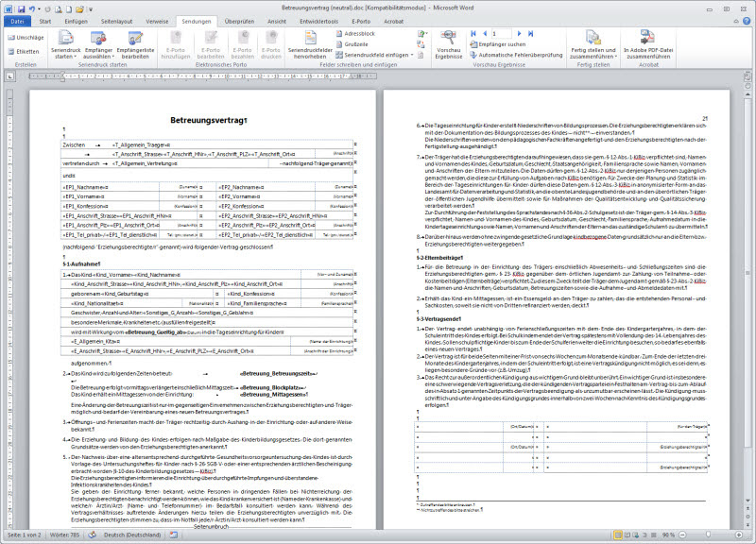Open Fertig stellen und zusammenführen dropdown
756x544 pixels.
tap(593, 44)
